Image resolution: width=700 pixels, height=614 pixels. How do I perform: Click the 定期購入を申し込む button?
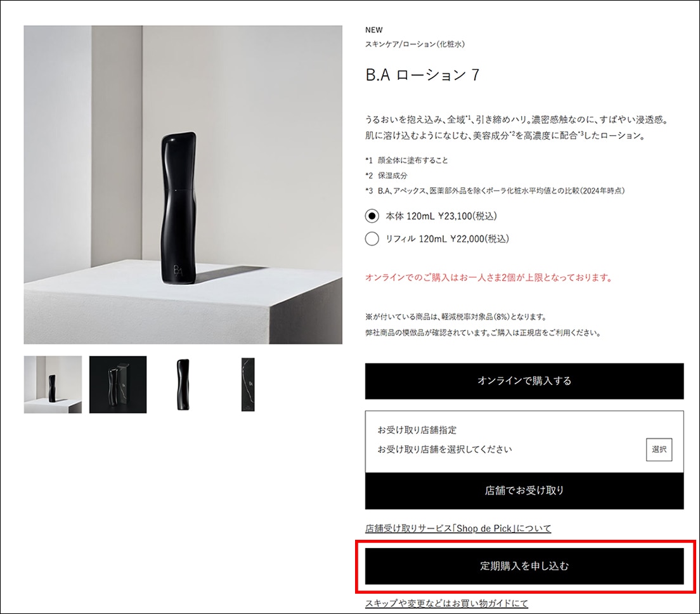(x=524, y=566)
